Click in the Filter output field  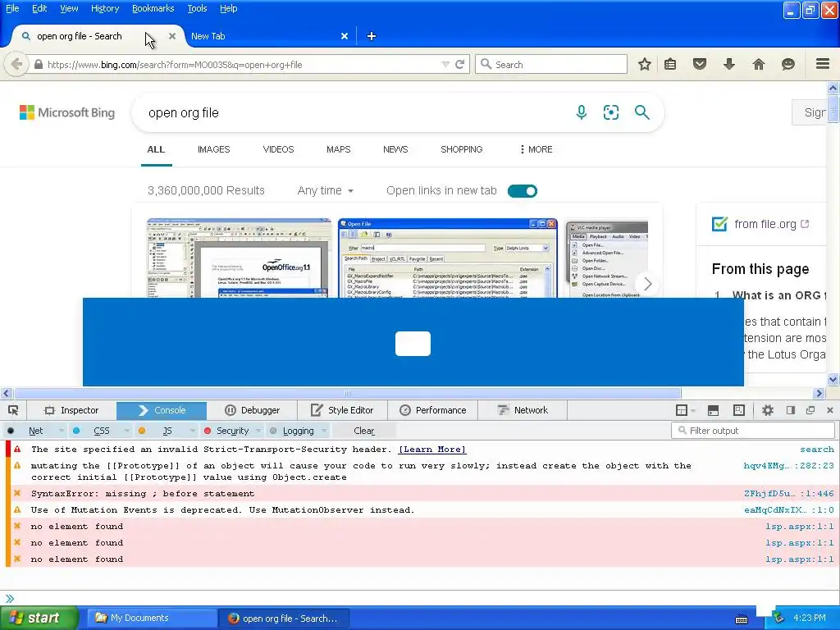click(753, 431)
